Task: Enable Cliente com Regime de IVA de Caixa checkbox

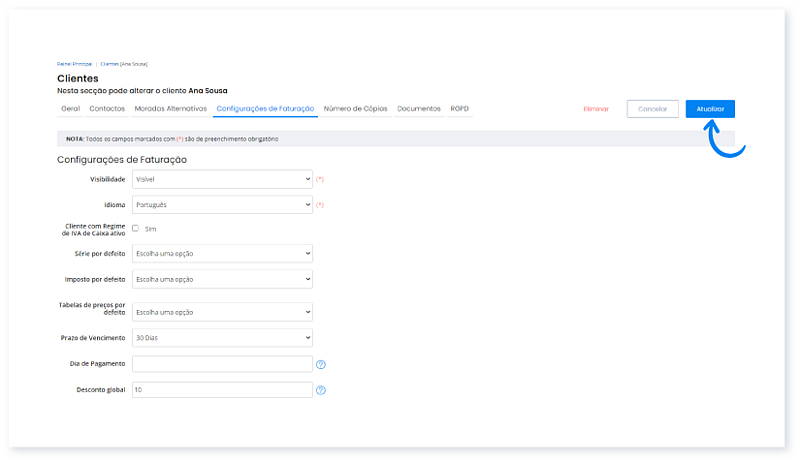Action: (136, 228)
